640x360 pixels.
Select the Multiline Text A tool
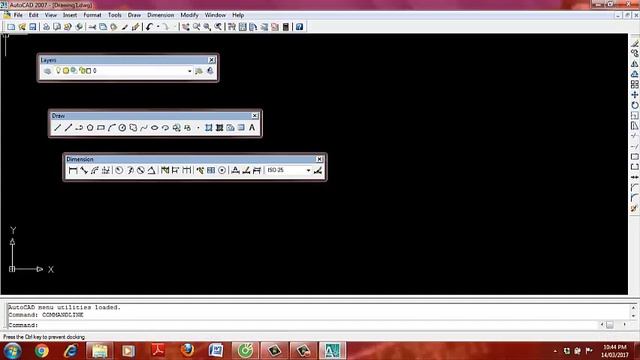point(252,128)
